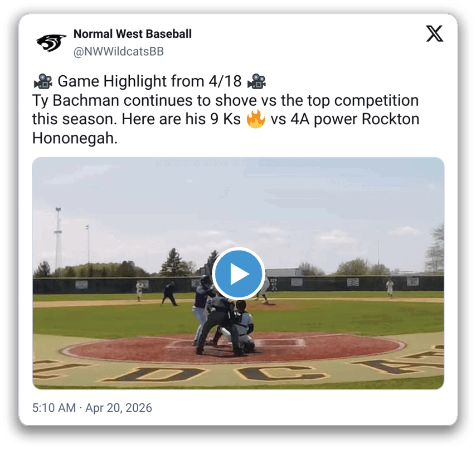476x449 pixels.
Task: Click the X logo
Action: click(x=434, y=33)
